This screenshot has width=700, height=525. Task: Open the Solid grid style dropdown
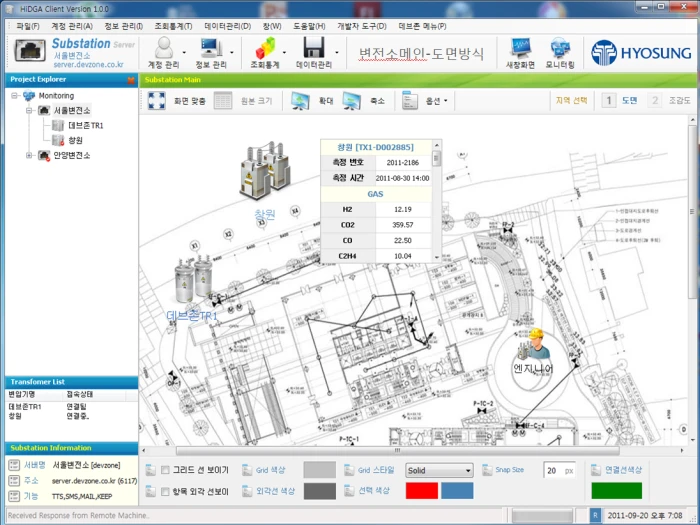pyautogui.click(x=439, y=471)
